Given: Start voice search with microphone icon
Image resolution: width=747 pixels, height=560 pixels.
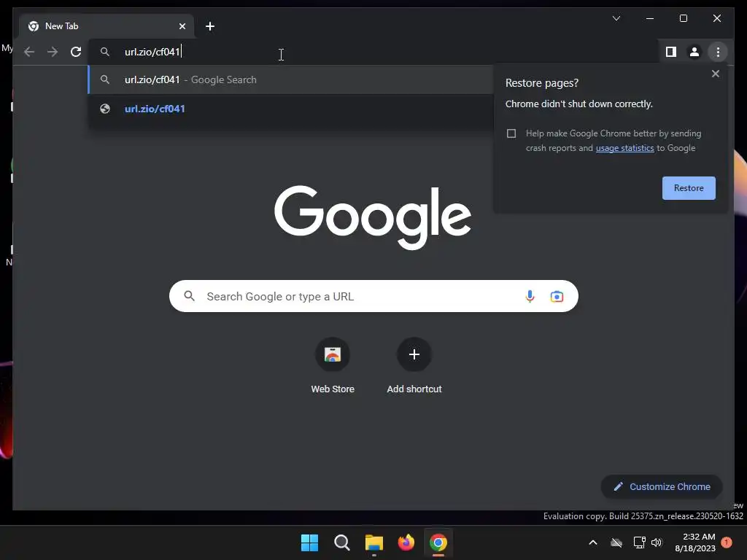Looking at the screenshot, I should 530,296.
